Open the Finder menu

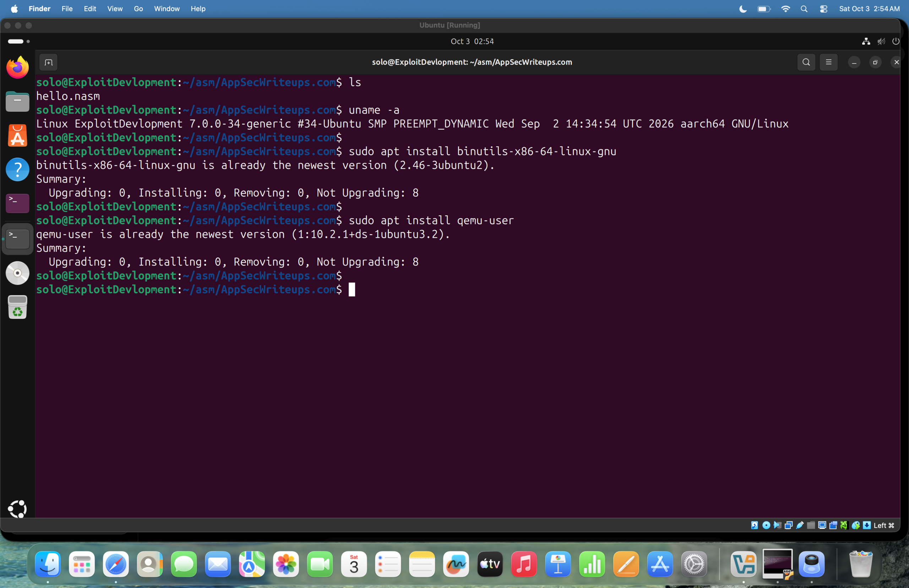pyautogui.click(x=39, y=9)
